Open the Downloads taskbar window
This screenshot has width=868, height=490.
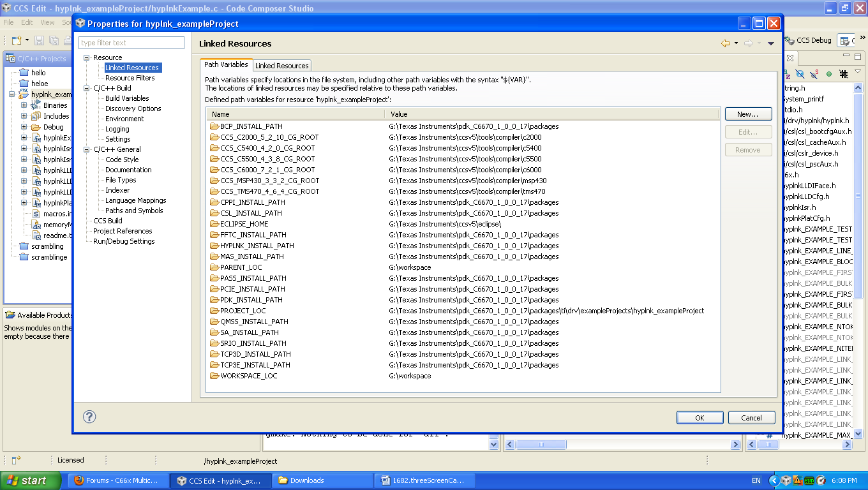(x=323, y=480)
